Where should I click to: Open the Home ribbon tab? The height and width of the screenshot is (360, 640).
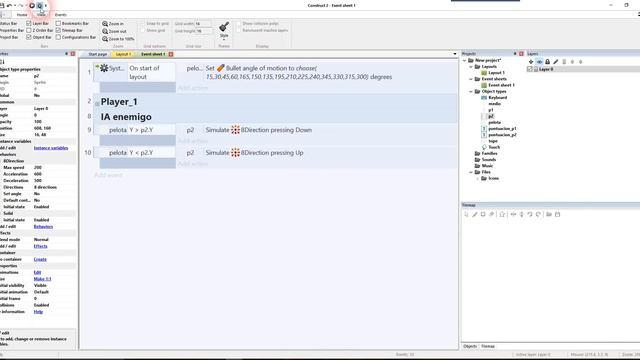22,15
